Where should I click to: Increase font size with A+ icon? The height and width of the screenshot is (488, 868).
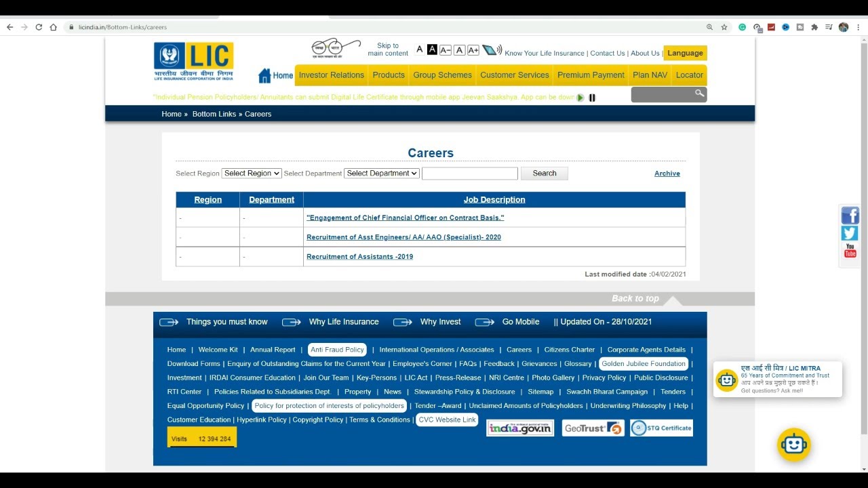pos(473,50)
